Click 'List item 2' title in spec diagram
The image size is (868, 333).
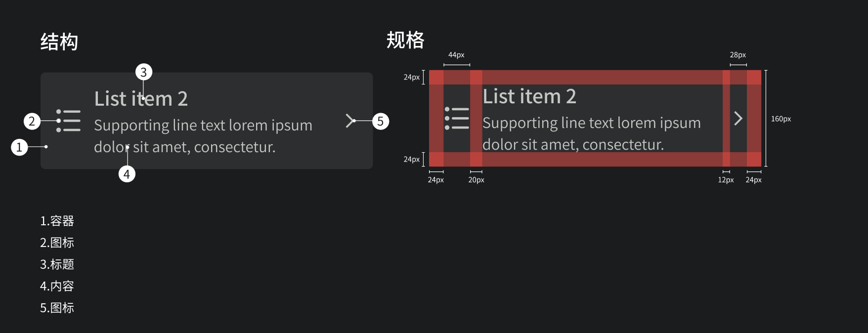point(529,96)
